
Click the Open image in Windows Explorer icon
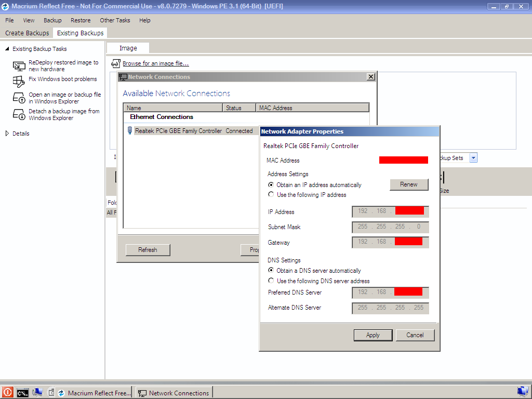(19, 98)
